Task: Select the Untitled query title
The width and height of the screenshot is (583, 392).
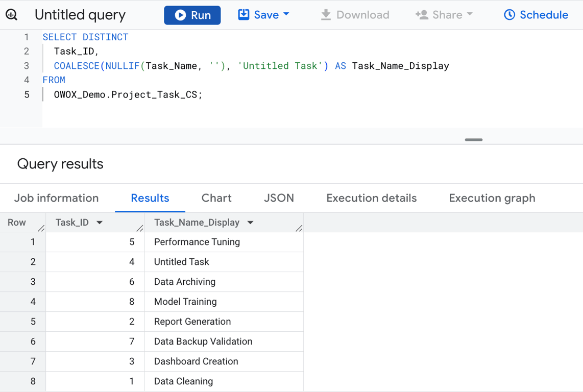Action: (80, 15)
